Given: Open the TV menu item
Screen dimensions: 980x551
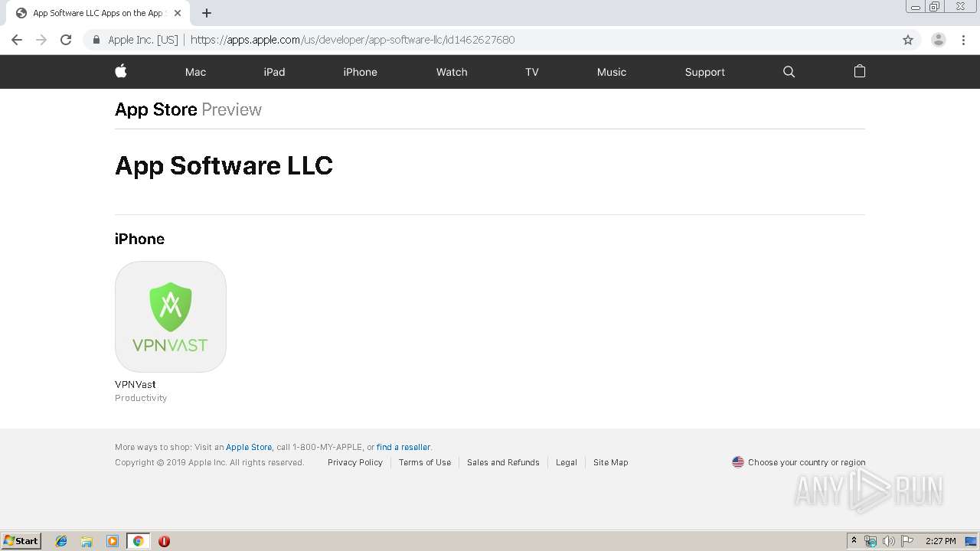Looking at the screenshot, I should [532, 72].
